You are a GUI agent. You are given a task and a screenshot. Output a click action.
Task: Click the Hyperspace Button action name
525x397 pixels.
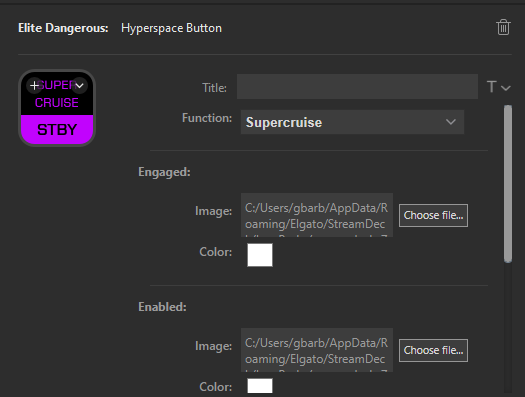171,28
